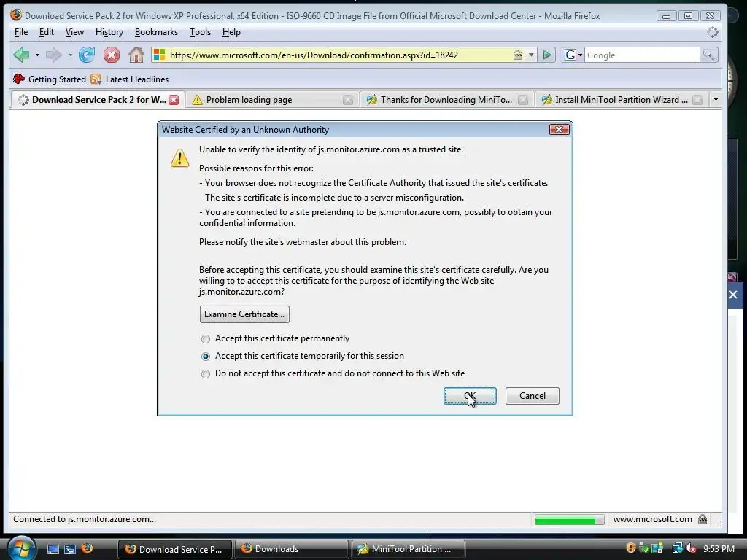Open the Forward button history dropdown
The height and width of the screenshot is (560, 747).
[x=70, y=55]
